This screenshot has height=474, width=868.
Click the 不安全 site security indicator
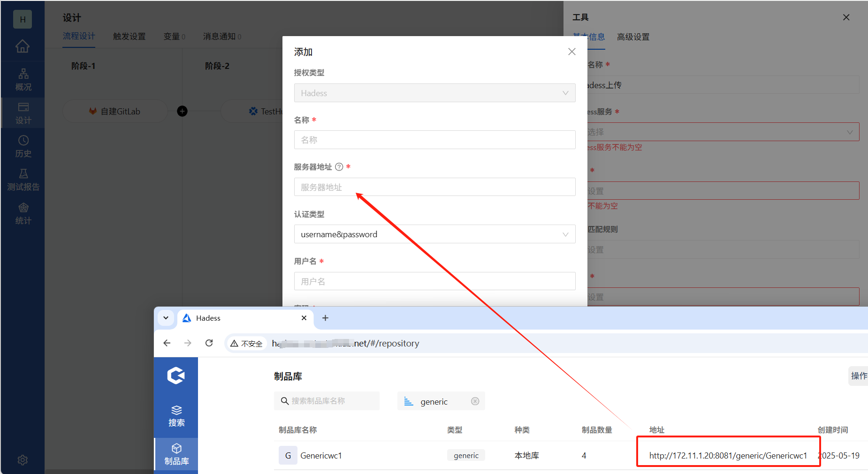coord(246,344)
